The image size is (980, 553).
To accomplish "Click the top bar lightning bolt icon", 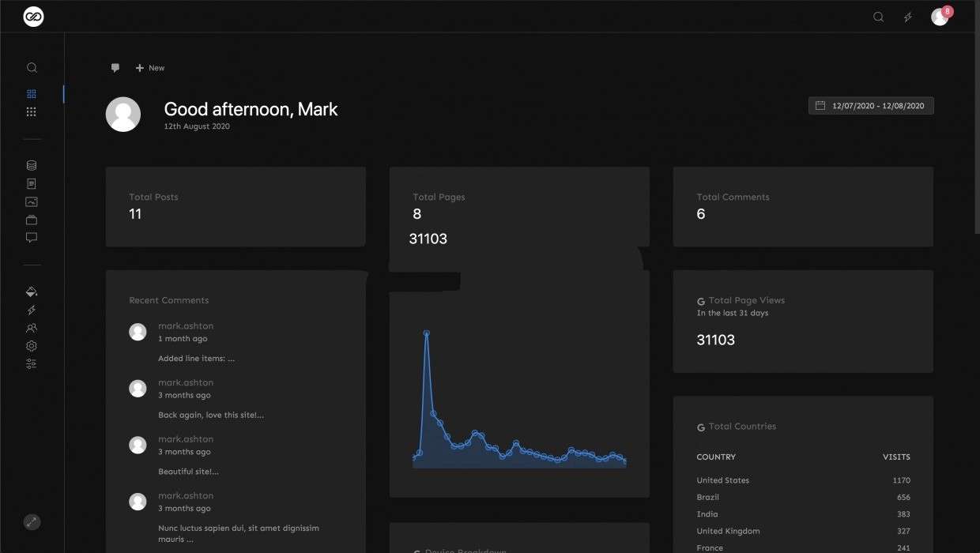I will click(x=908, y=17).
